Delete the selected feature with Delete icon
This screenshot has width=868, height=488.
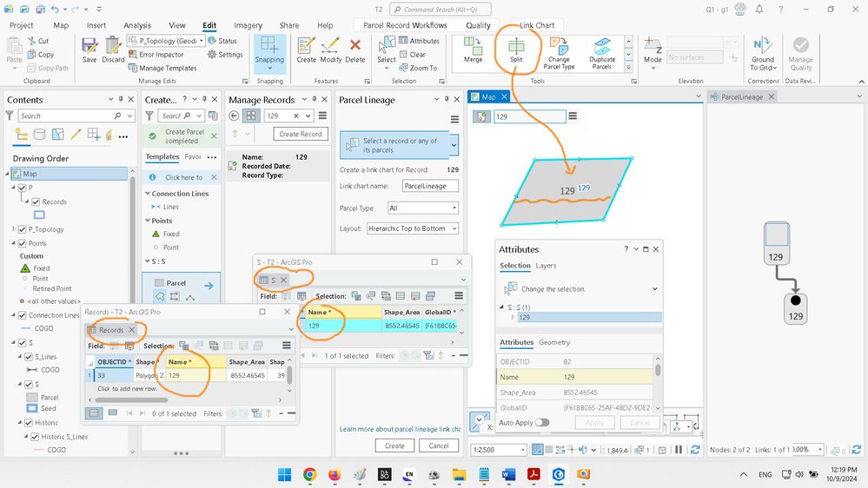(354, 49)
